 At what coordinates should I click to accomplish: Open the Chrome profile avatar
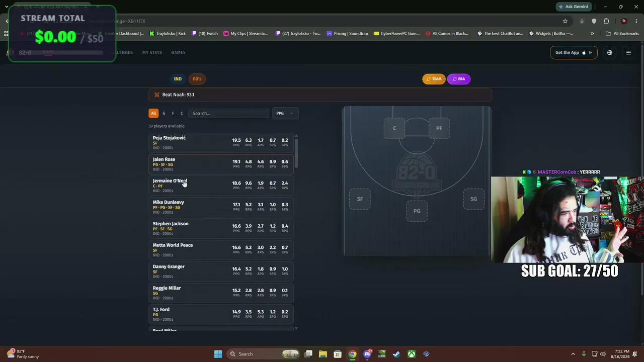pyautogui.click(x=624, y=21)
